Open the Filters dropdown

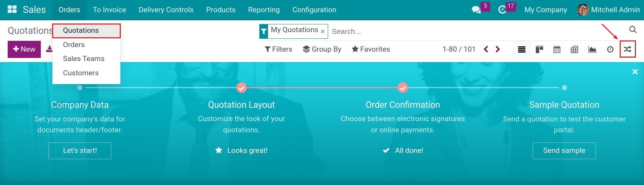click(x=279, y=49)
